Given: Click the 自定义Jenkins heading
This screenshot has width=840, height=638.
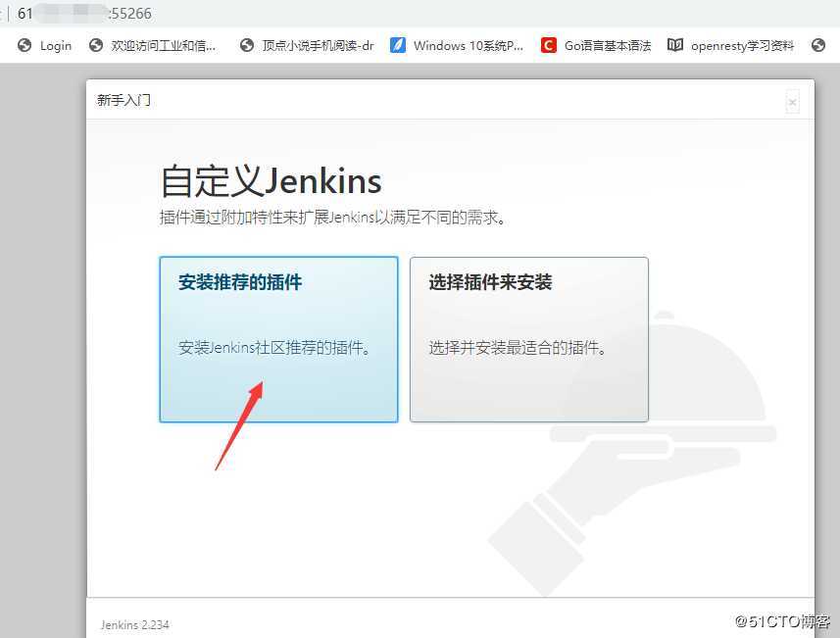Looking at the screenshot, I should (272, 181).
